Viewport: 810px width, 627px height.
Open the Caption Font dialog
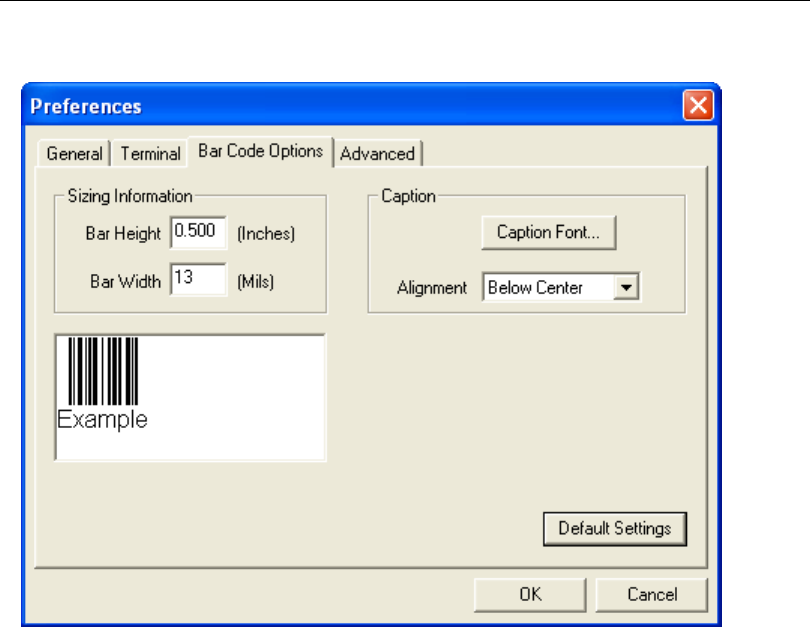(549, 233)
